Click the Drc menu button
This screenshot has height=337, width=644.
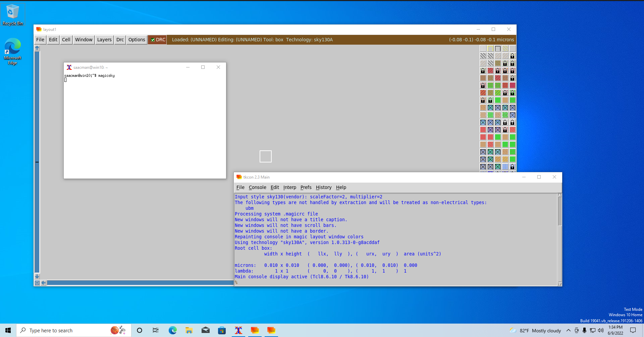[x=120, y=40]
